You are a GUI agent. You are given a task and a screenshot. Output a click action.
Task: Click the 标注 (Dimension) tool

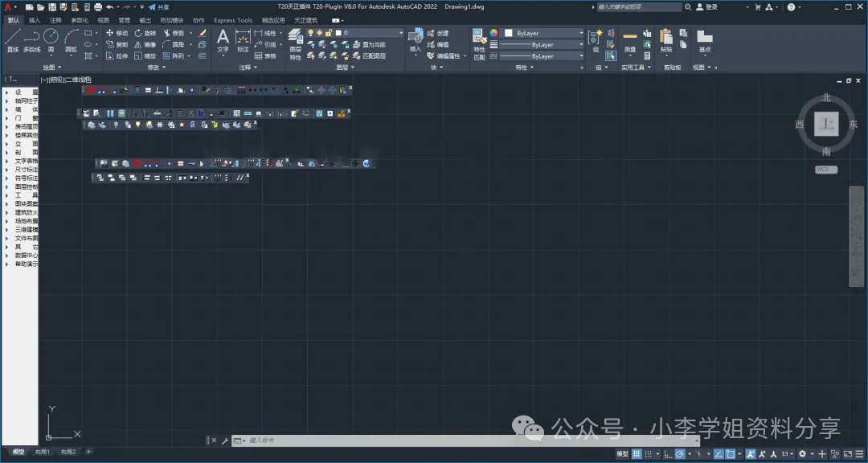(x=243, y=40)
